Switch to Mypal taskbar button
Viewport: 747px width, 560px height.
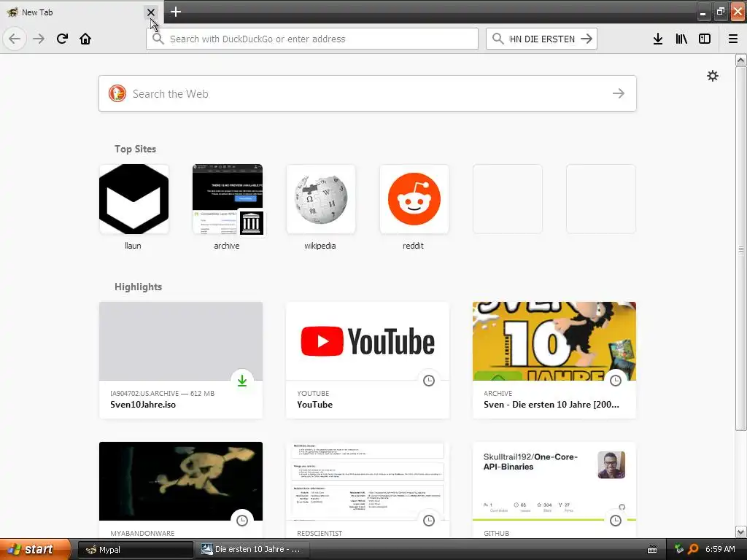click(x=135, y=550)
